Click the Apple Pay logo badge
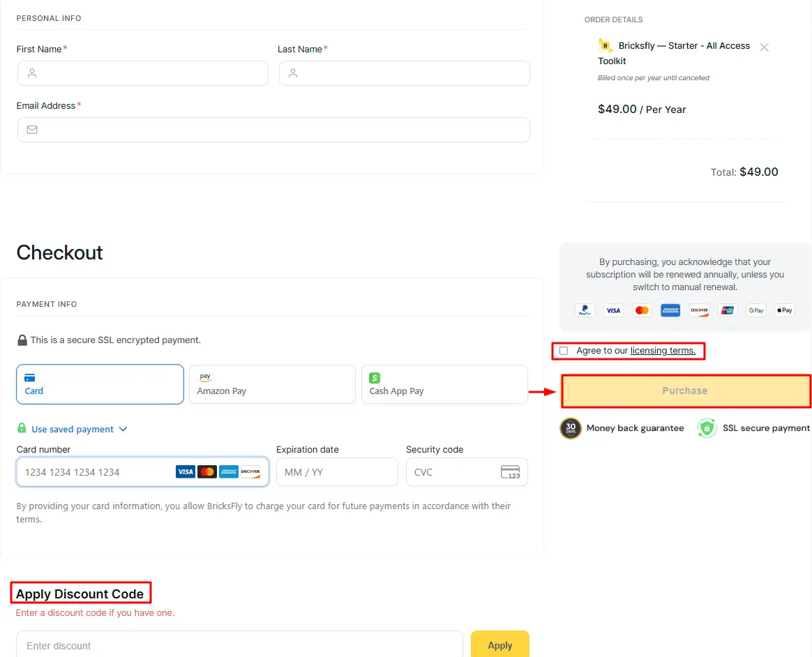This screenshot has height=657, width=812. pos(785,310)
